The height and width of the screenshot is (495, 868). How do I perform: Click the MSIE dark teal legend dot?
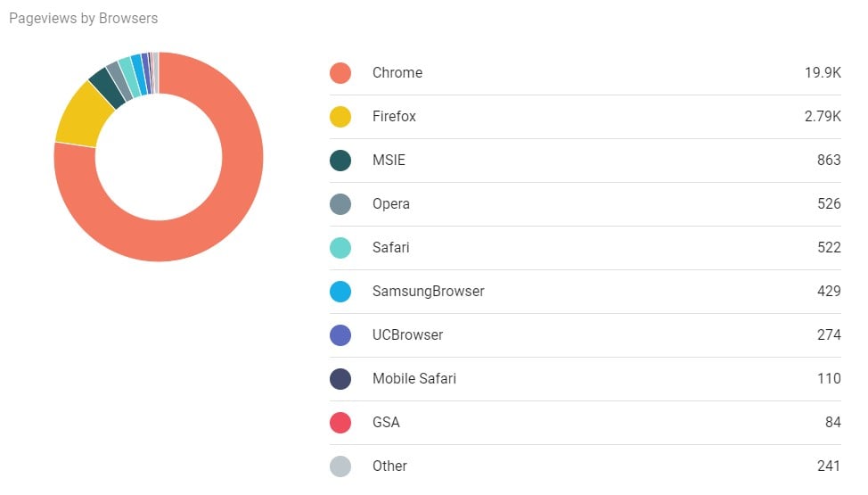pos(340,161)
